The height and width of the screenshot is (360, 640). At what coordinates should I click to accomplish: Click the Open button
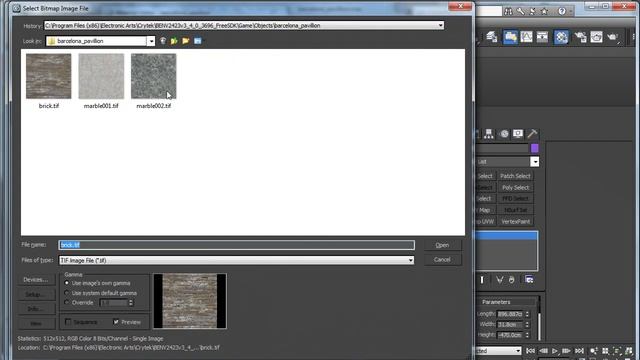[442, 245]
